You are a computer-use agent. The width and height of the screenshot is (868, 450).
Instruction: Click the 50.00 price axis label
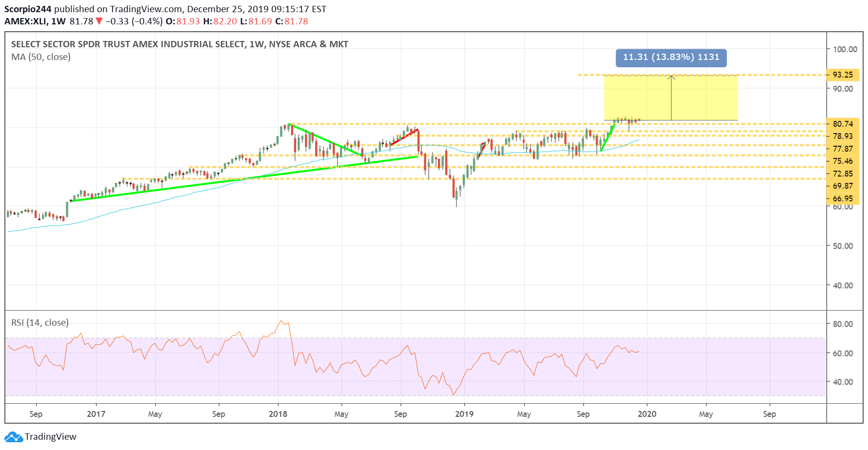point(843,246)
